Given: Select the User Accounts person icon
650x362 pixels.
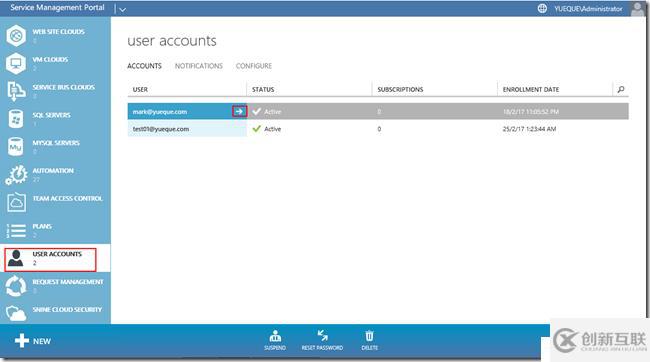Looking at the screenshot, I should [16, 258].
